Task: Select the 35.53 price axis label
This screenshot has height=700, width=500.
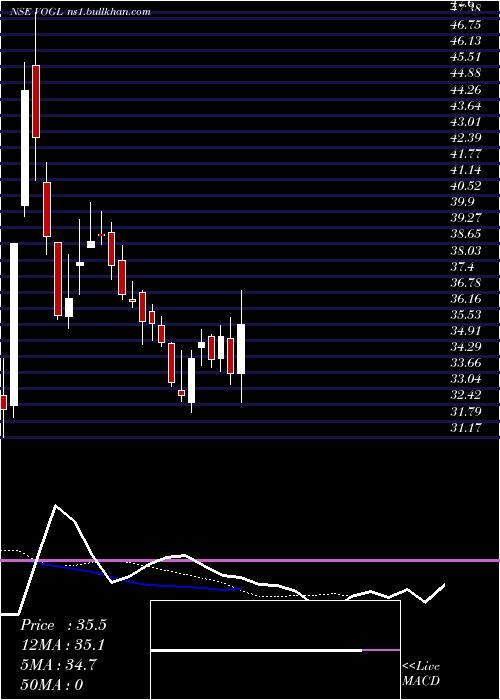Action: 466,315
